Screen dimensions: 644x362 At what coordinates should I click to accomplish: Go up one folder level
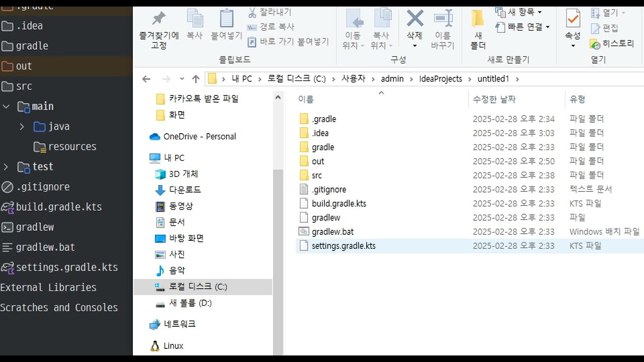[x=196, y=79]
